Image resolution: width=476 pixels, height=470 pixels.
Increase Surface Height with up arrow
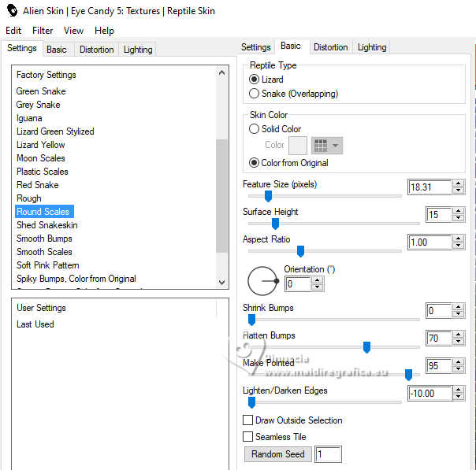click(459, 211)
